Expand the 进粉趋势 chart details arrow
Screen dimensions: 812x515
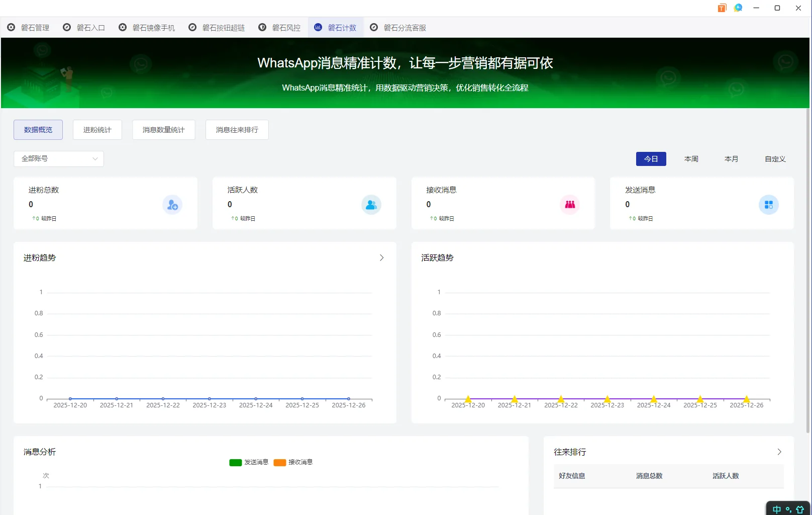click(x=381, y=257)
